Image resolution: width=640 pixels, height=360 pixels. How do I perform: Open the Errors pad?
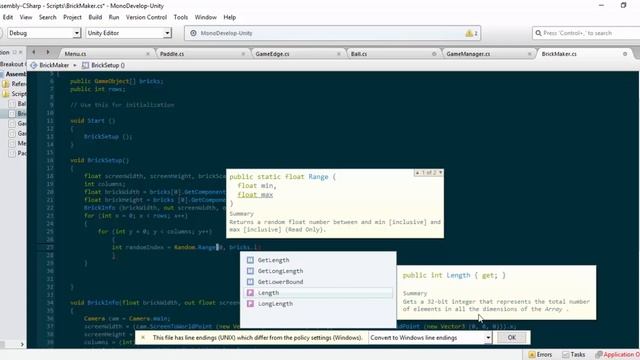click(540, 355)
